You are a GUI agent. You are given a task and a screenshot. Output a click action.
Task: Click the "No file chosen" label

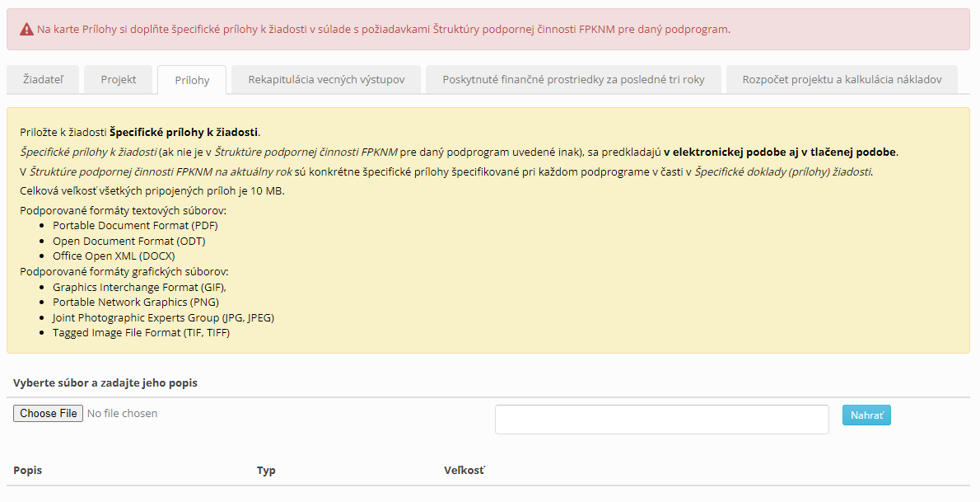(122, 414)
